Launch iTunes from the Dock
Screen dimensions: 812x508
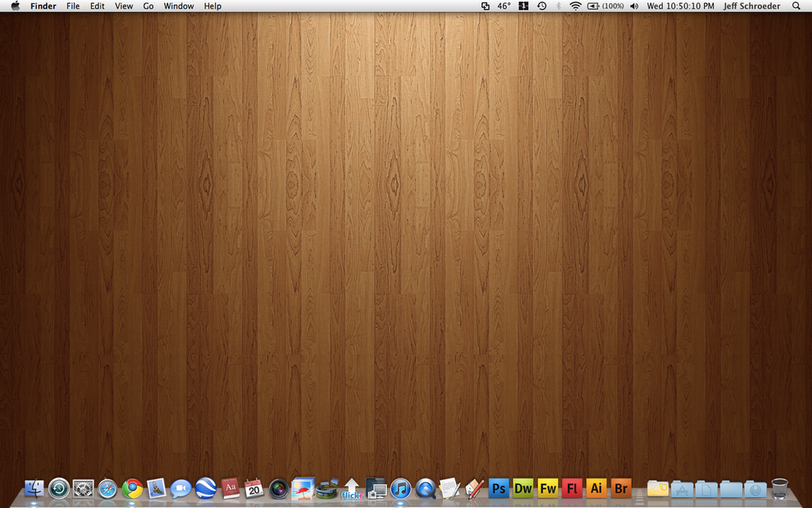pyautogui.click(x=400, y=488)
